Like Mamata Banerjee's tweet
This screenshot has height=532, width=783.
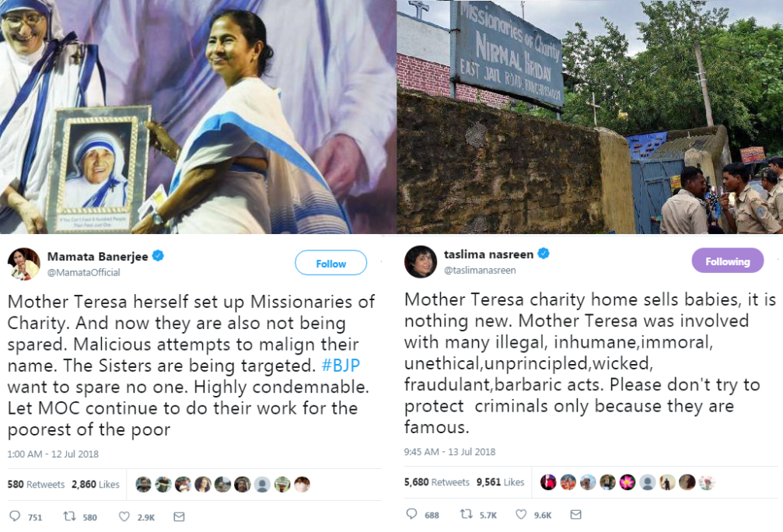[x=124, y=516]
